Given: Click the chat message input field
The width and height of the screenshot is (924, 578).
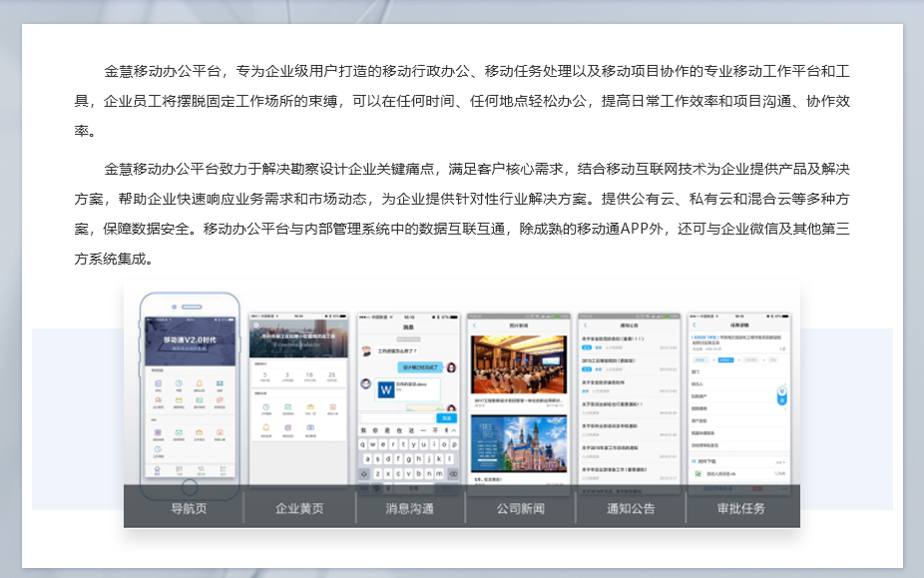Looking at the screenshot, I should 399,418.
